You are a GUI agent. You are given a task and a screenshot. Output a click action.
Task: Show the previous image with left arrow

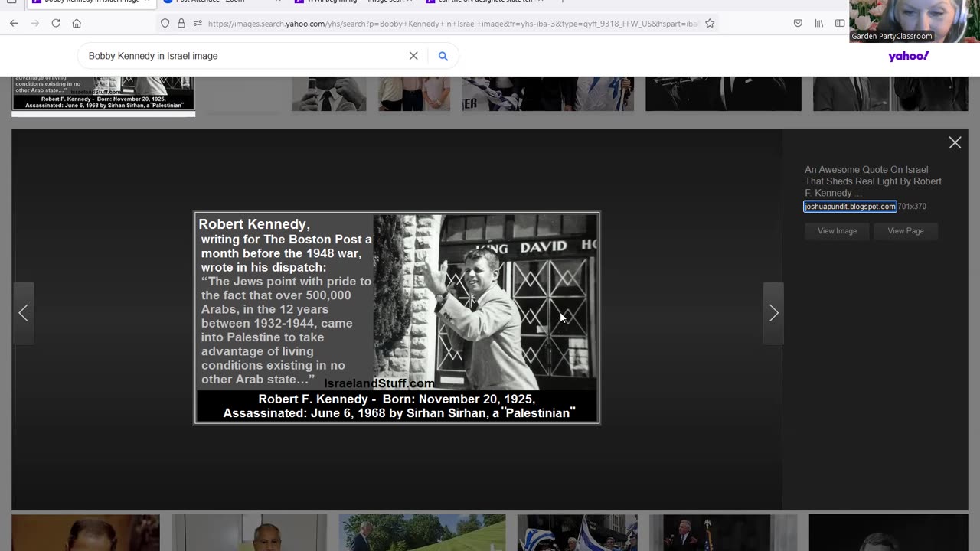(x=23, y=313)
